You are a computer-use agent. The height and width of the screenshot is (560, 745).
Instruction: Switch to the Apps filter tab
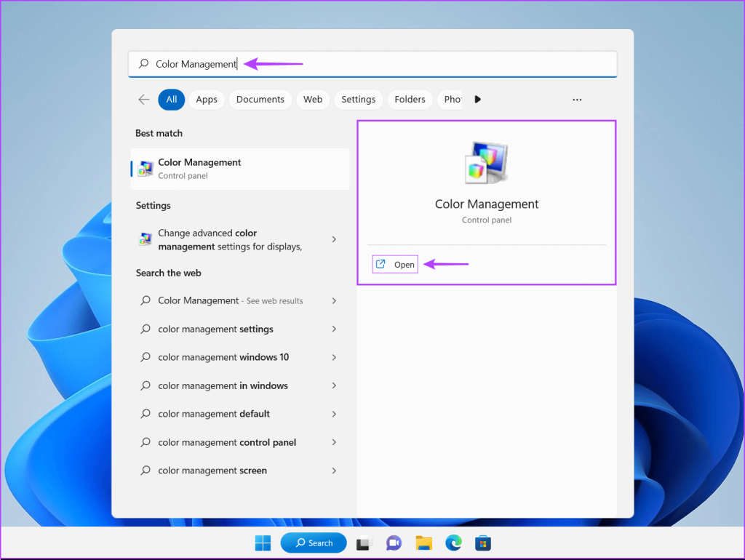206,99
